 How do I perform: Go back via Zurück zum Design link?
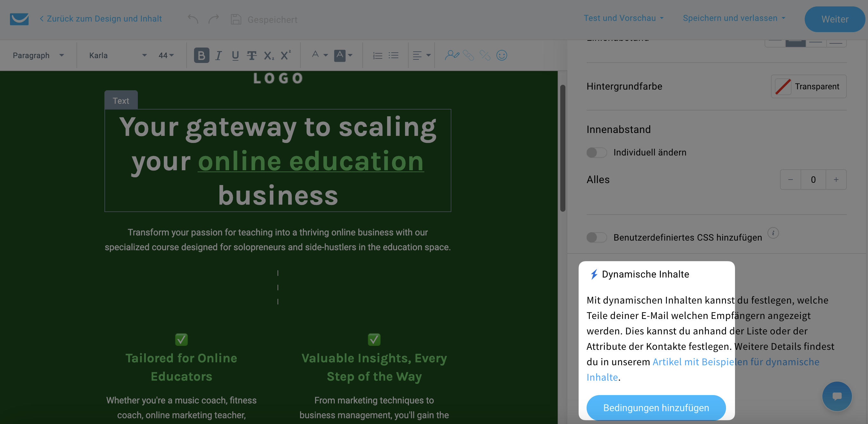click(x=101, y=19)
